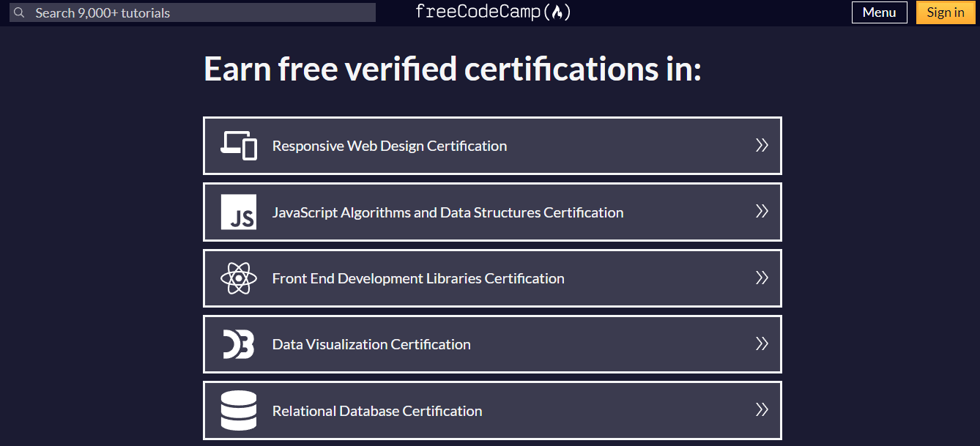980x446 pixels.
Task: Open Relational Database Certification link
Action: tap(492, 411)
